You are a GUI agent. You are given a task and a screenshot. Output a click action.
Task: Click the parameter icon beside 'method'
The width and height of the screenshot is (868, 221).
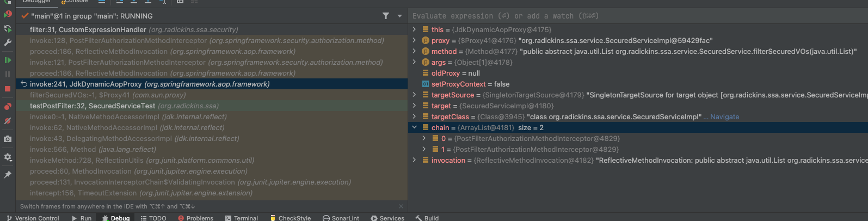coord(426,51)
